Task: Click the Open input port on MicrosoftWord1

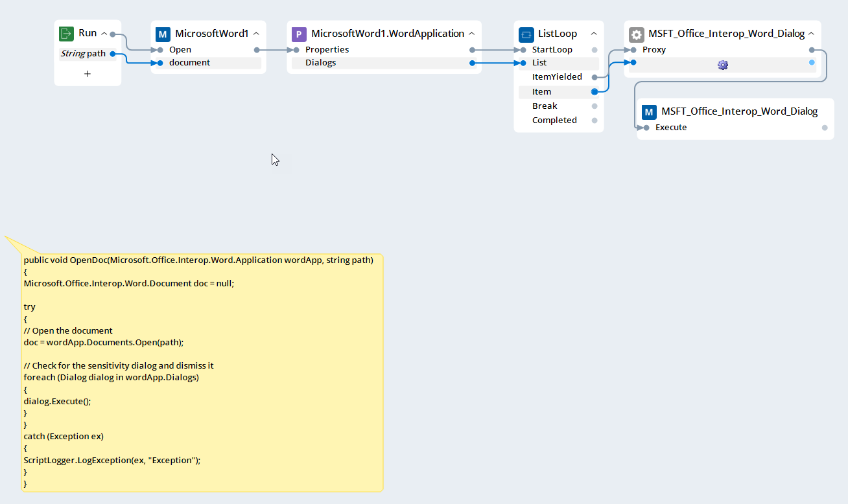Action: point(160,50)
